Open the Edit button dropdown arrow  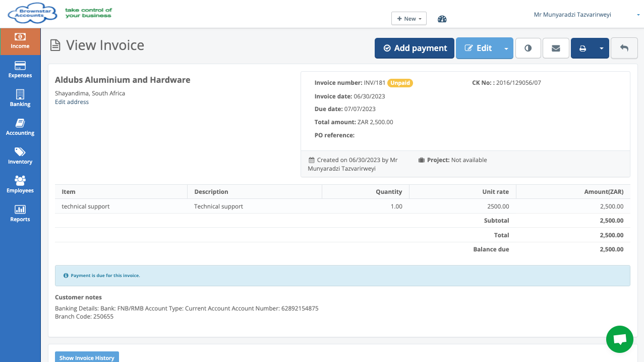506,48
